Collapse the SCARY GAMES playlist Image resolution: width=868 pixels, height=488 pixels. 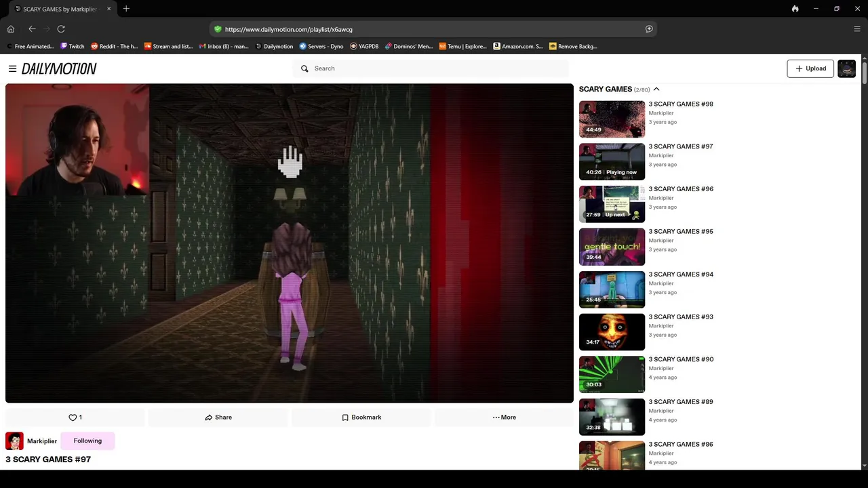point(656,89)
